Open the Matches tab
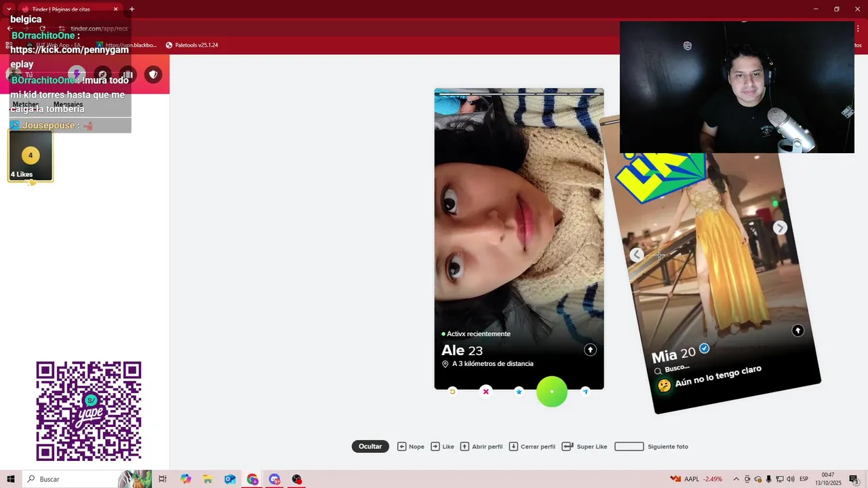The width and height of the screenshot is (868, 488). pyautogui.click(x=26, y=104)
